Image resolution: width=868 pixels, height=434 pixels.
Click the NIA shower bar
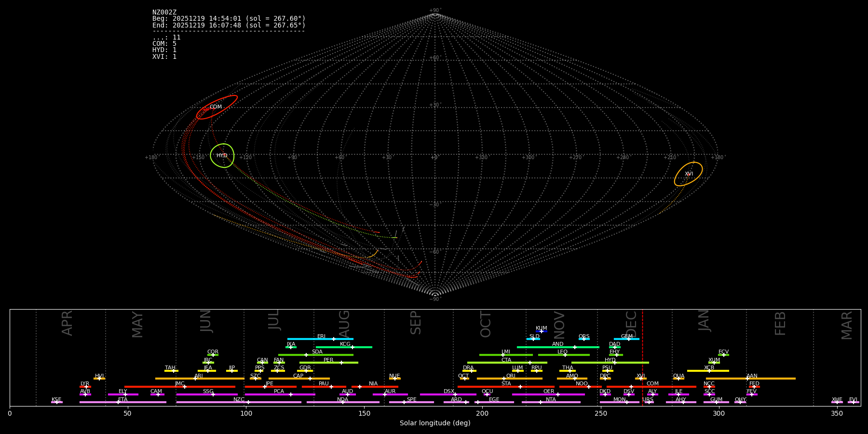375,387
